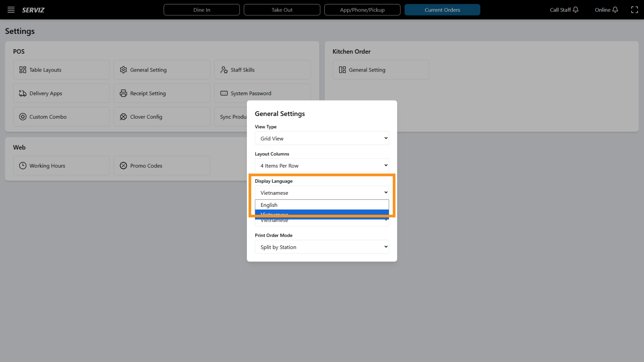Screen dimensions: 644x362
Task: Open the Receipt Setting printer icon
Action: [x=123, y=93]
